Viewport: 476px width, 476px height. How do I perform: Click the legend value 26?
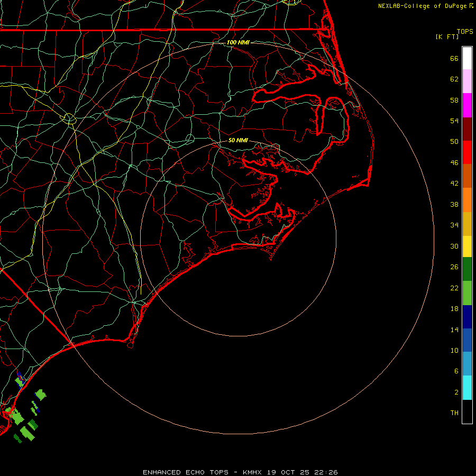tap(454, 267)
